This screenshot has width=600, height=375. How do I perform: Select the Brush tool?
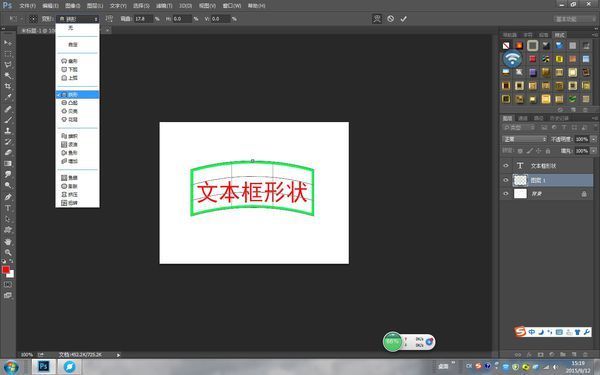(8, 120)
